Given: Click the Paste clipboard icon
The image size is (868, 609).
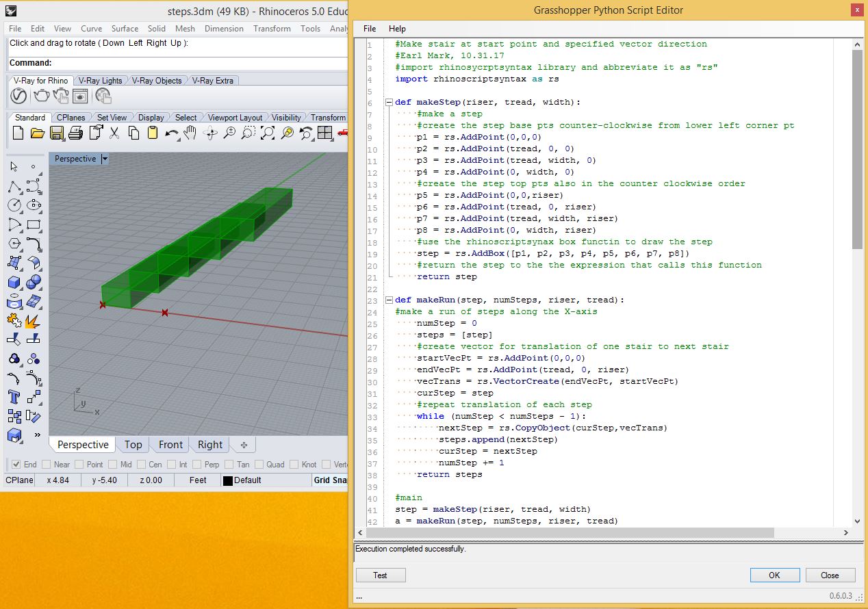Looking at the screenshot, I should [153, 133].
